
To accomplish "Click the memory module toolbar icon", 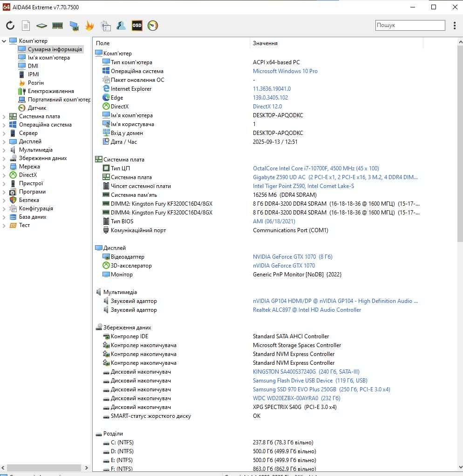I will coord(57,26).
